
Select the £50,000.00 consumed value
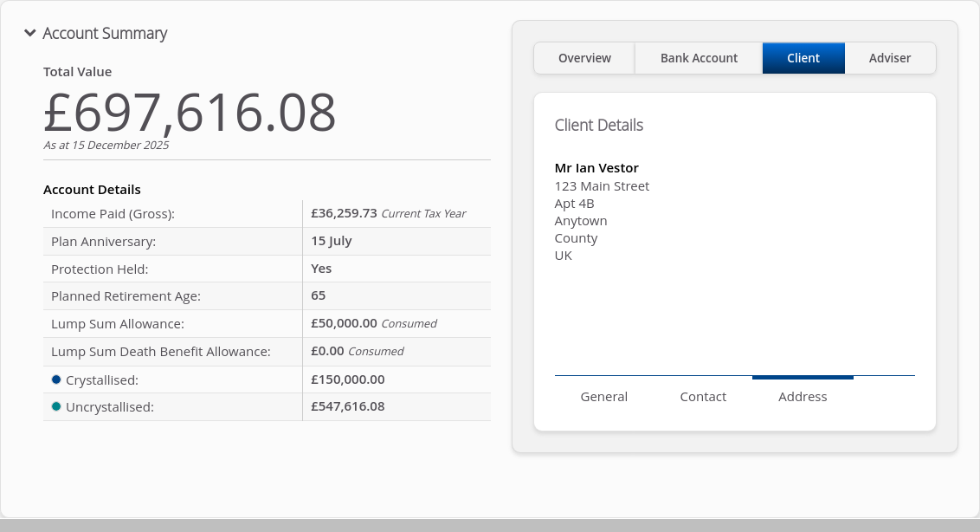pos(345,323)
